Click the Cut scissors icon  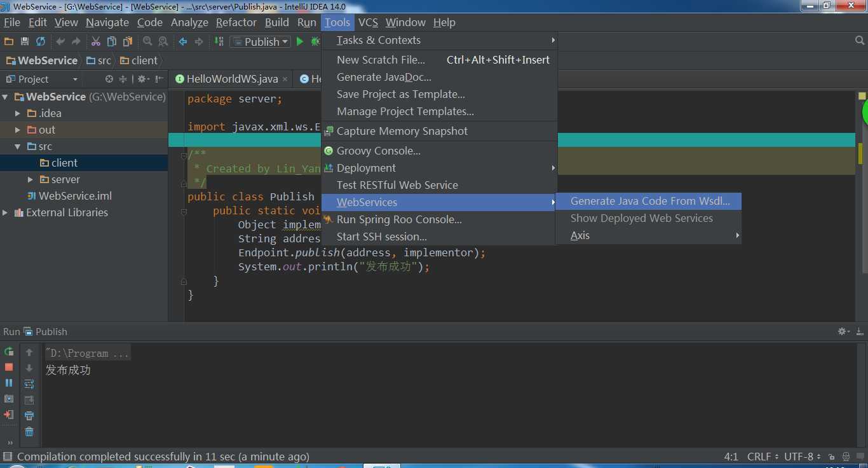[x=96, y=41]
